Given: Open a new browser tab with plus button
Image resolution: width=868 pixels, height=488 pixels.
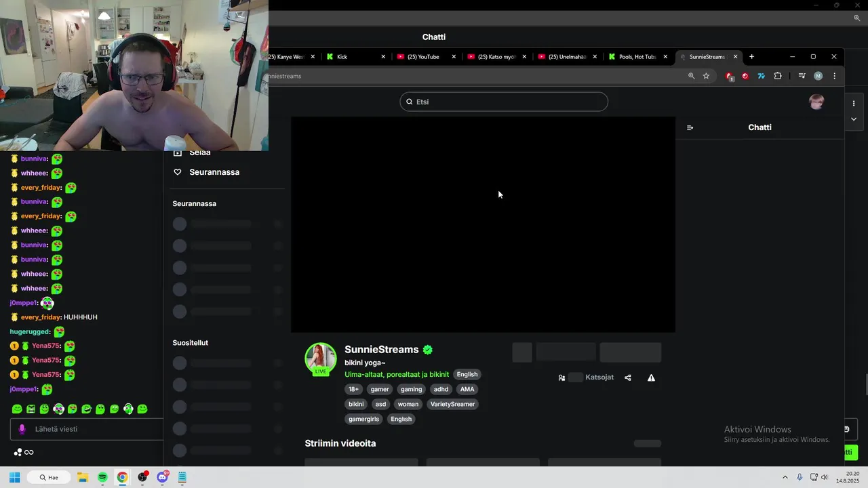Looking at the screenshot, I should pyautogui.click(x=751, y=57).
